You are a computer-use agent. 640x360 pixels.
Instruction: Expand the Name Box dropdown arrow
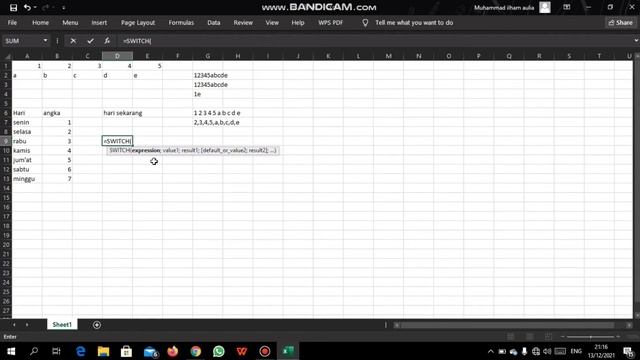tap(45, 41)
